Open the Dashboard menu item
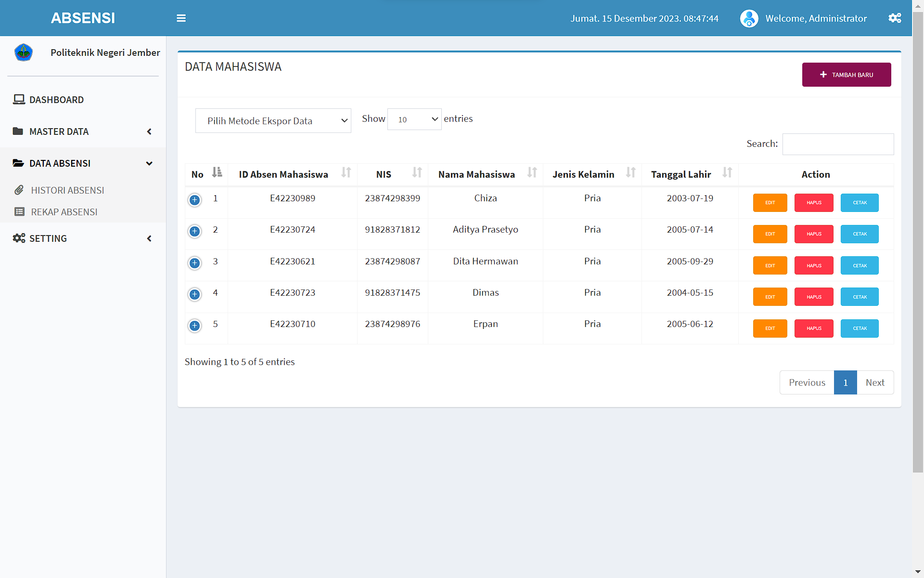Screen dimensions: 924x578 tap(83, 100)
